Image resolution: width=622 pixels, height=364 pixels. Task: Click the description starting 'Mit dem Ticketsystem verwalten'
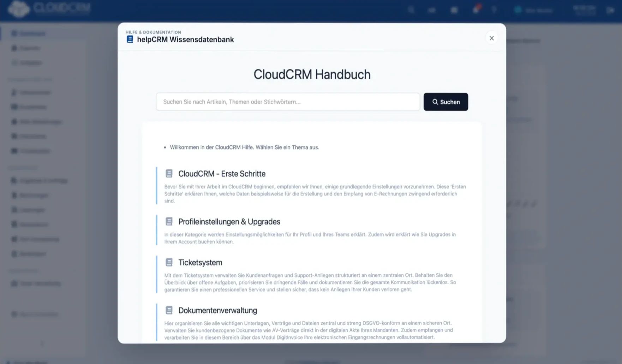310,282
